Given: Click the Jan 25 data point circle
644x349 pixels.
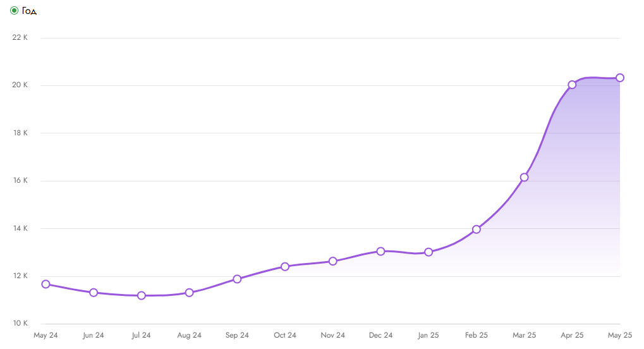Looking at the screenshot, I should (x=428, y=252).
